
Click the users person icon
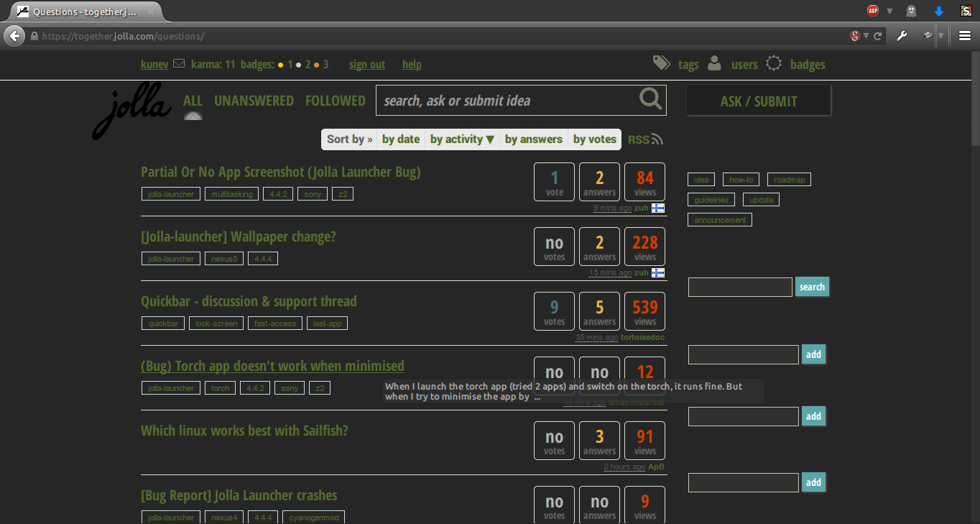point(714,63)
